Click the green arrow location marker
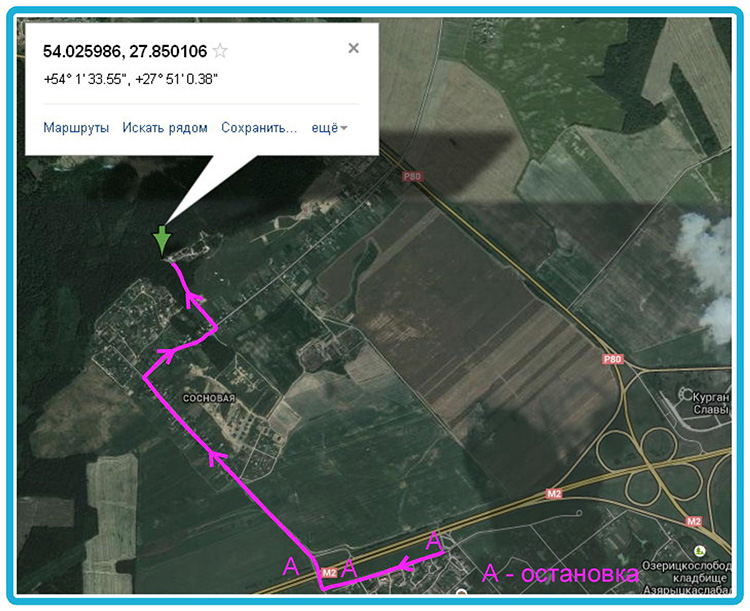The width and height of the screenshot is (750, 611). (162, 241)
